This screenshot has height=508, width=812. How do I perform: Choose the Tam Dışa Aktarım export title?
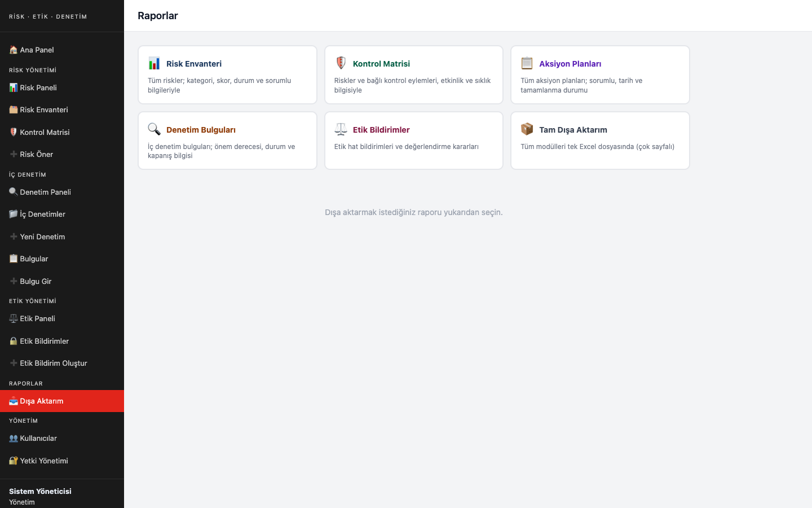573,130
